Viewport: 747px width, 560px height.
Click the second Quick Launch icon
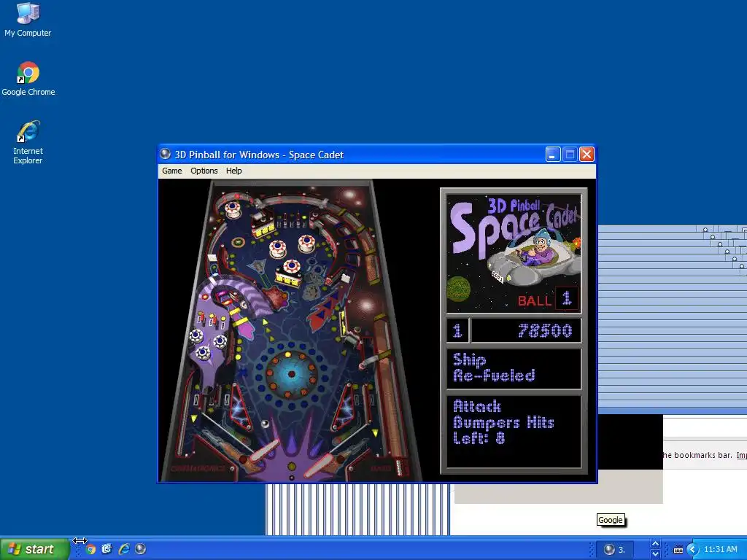[x=107, y=549]
